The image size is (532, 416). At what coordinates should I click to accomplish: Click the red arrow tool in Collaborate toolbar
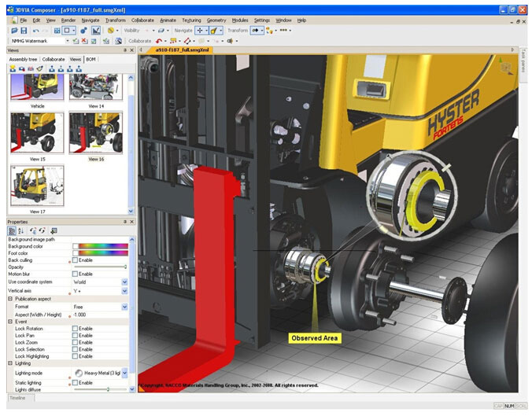coord(160,41)
